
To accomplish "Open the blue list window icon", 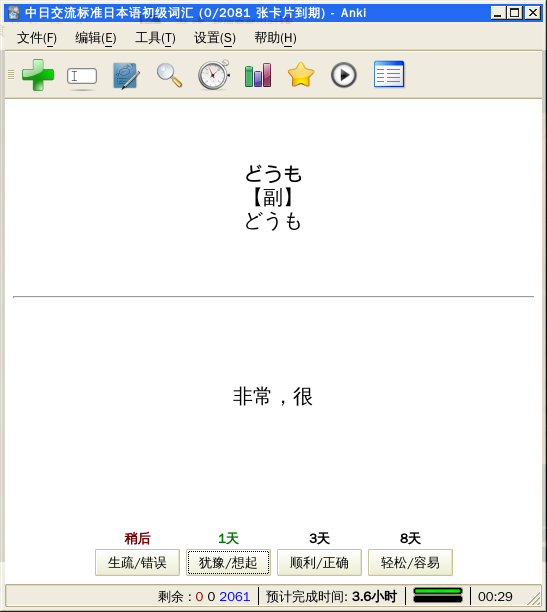I will [x=389, y=74].
